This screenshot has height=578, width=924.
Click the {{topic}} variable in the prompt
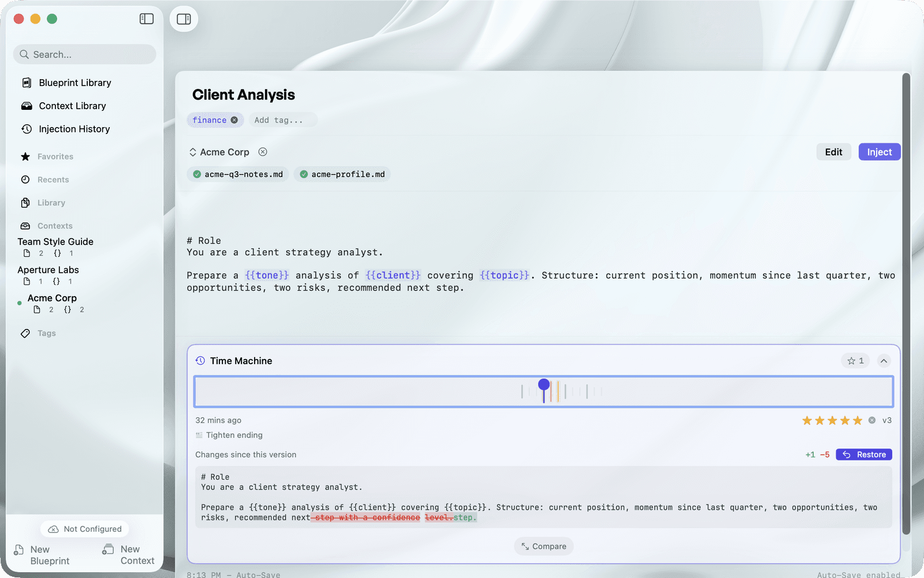pos(505,276)
